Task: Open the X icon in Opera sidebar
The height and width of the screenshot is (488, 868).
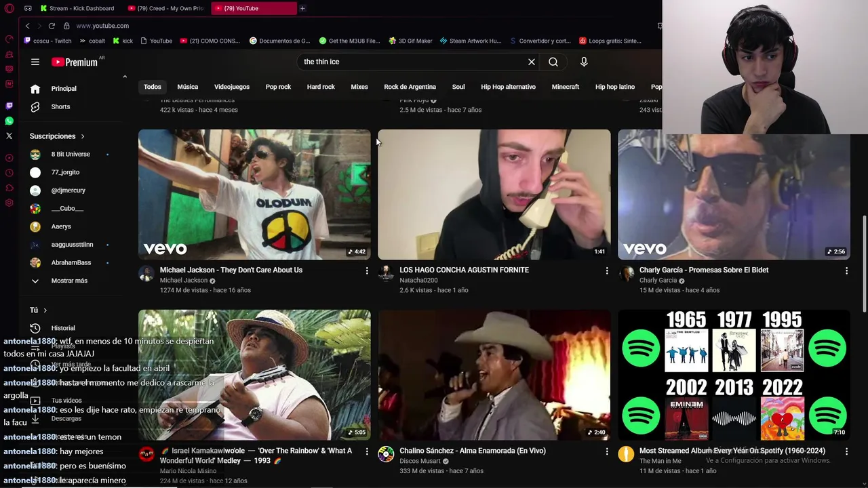Action: [9, 136]
